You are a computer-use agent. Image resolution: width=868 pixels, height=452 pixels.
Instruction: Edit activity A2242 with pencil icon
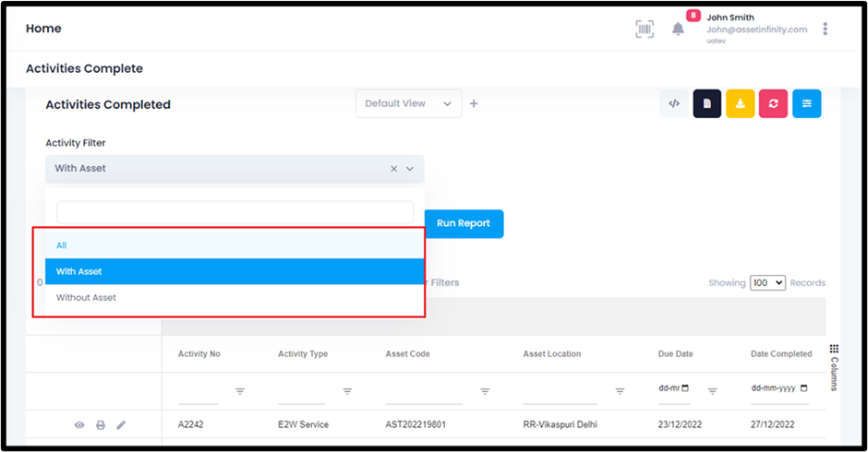121,425
